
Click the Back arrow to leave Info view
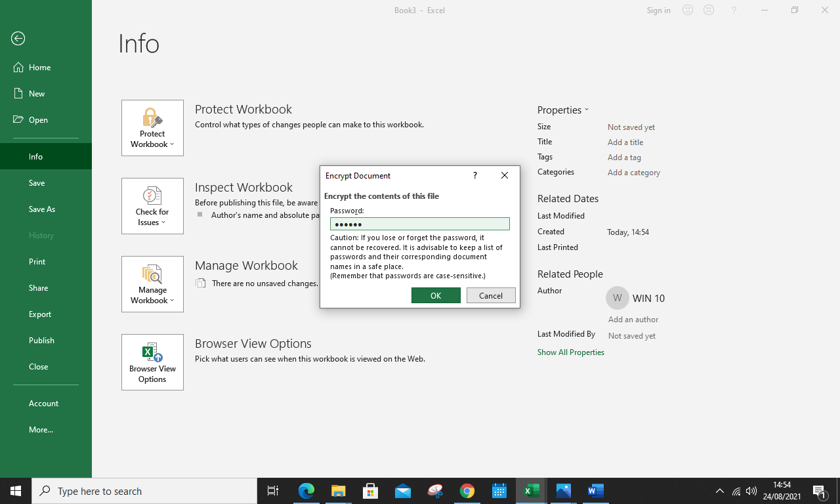(18, 39)
